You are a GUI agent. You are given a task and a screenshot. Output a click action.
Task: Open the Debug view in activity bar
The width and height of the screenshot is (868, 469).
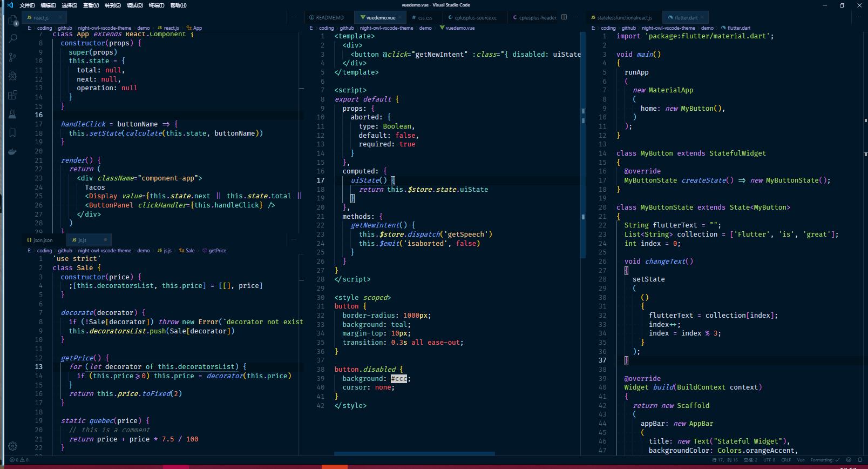point(13,76)
